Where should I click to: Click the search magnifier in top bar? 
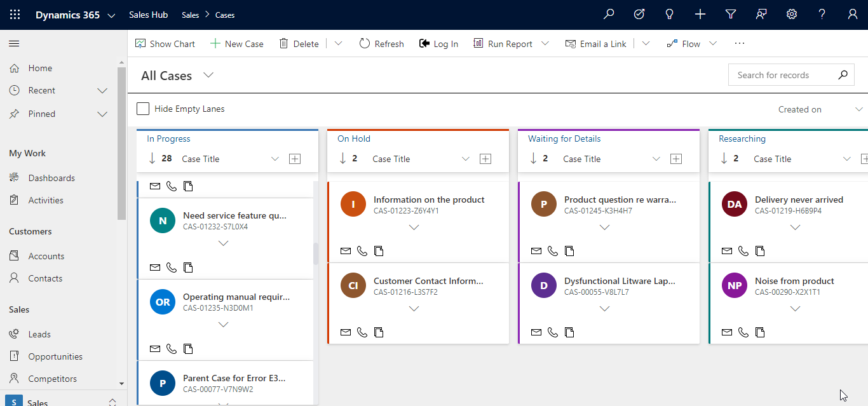pyautogui.click(x=609, y=15)
